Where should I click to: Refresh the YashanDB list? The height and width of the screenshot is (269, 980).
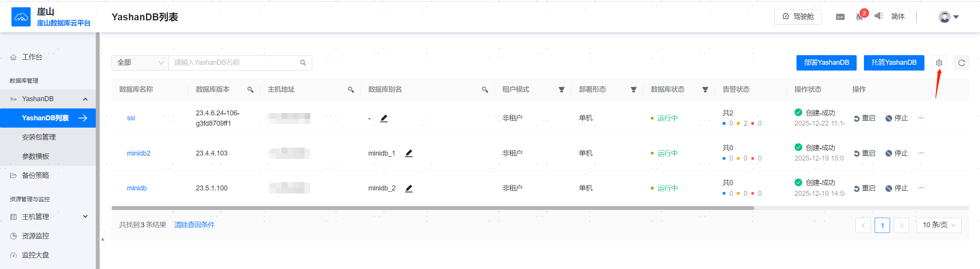[961, 62]
